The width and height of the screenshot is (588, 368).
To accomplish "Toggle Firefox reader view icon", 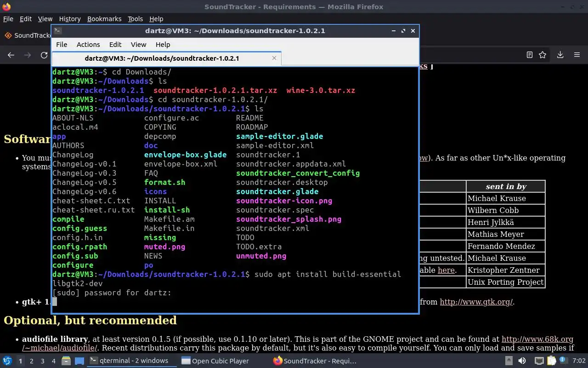I will pos(530,55).
